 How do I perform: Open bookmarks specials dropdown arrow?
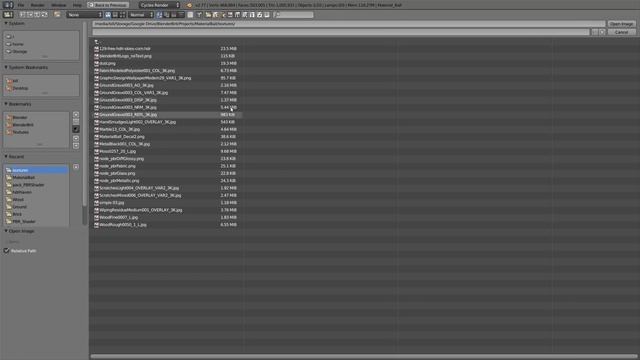point(76,129)
